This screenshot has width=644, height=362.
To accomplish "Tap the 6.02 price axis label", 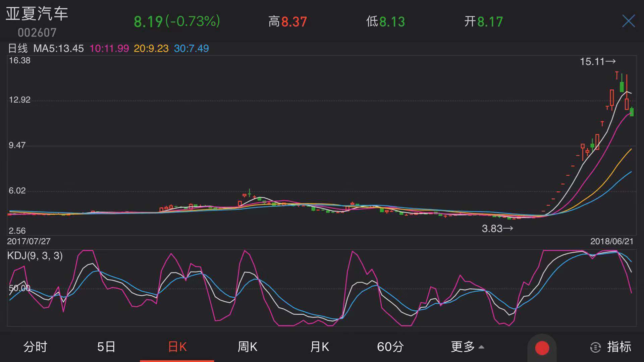I will (17, 191).
